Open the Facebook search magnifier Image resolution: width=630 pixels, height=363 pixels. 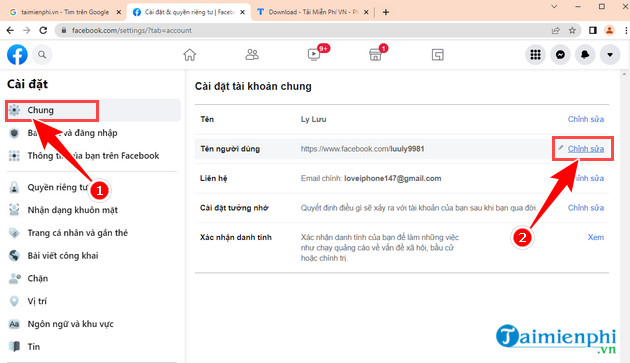pos(42,55)
